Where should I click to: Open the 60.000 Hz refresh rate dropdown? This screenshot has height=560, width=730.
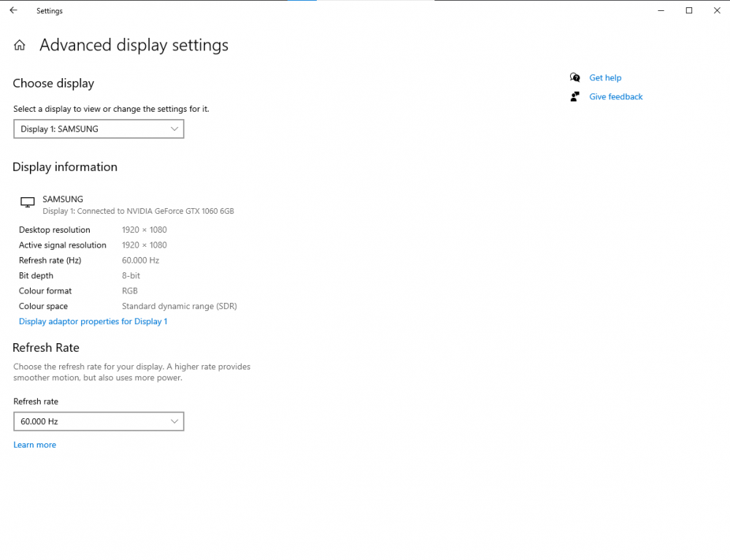point(99,421)
